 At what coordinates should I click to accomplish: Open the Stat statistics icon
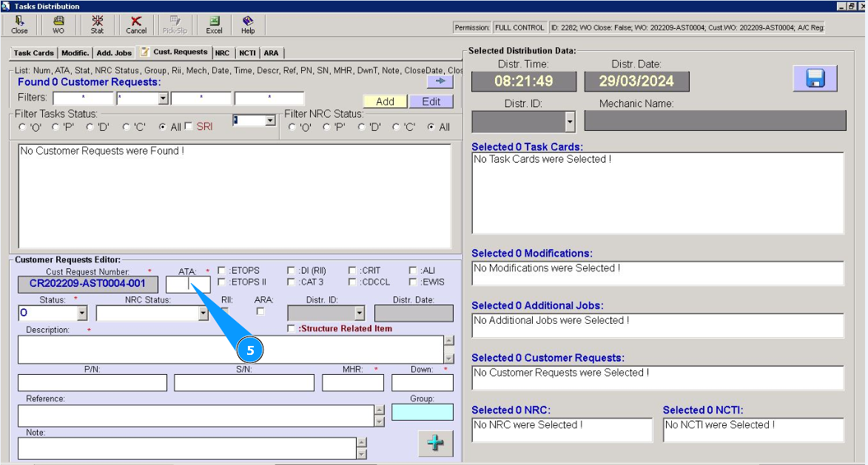97,25
